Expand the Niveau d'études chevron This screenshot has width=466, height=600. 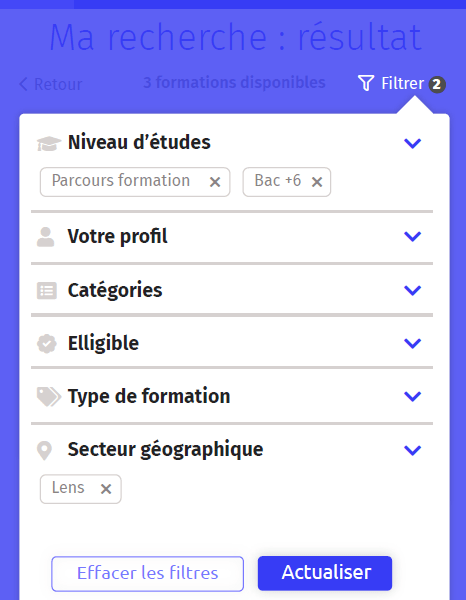pos(412,143)
